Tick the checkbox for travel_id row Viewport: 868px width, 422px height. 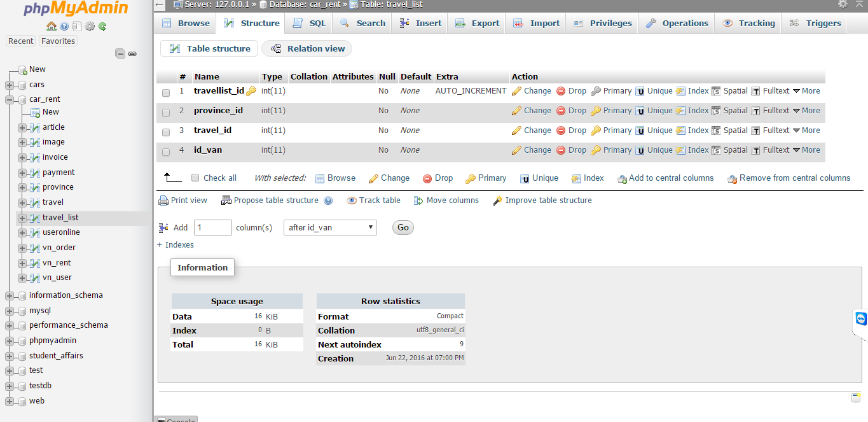coord(166,132)
